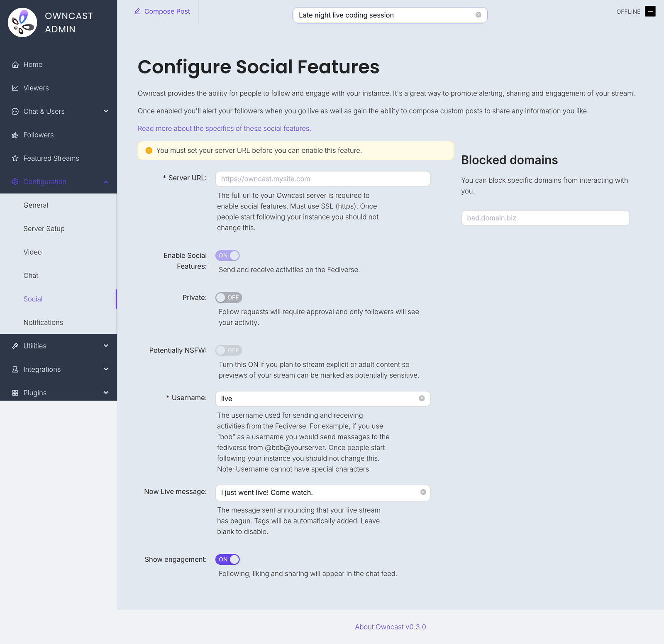Open the Notifications configuration page
This screenshot has height=644, width=664.
(43, 323)
